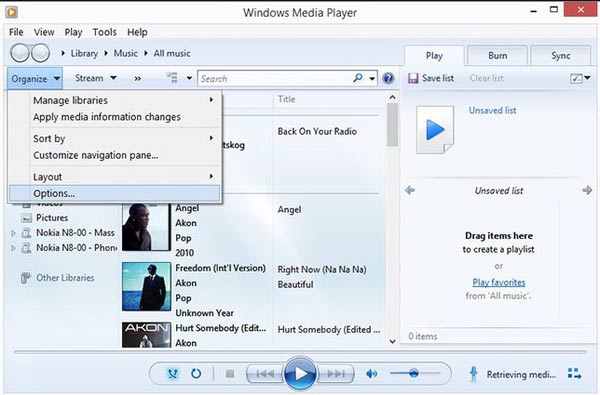The width and height of the screenshot is (600, 395).
Task: Show more commands with double chevron
Action: 137,78
